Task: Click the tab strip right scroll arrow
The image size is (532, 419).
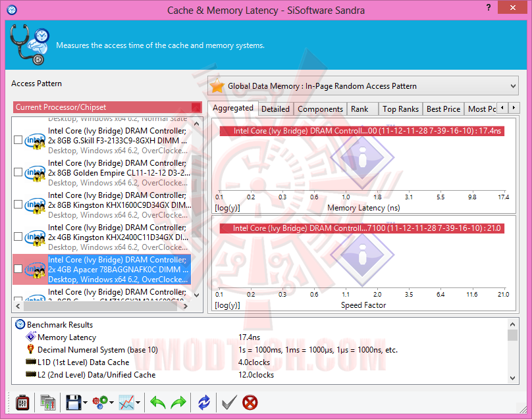Action: coord(514,108)
